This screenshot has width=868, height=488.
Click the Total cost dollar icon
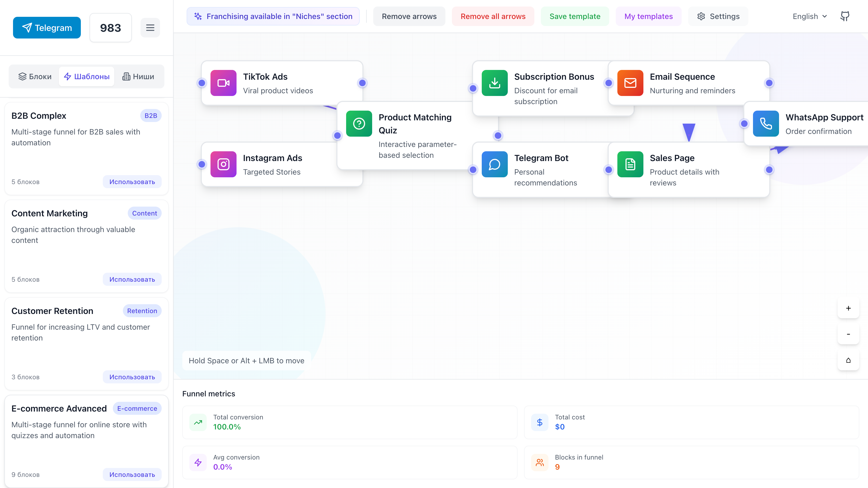pos(540,422)
